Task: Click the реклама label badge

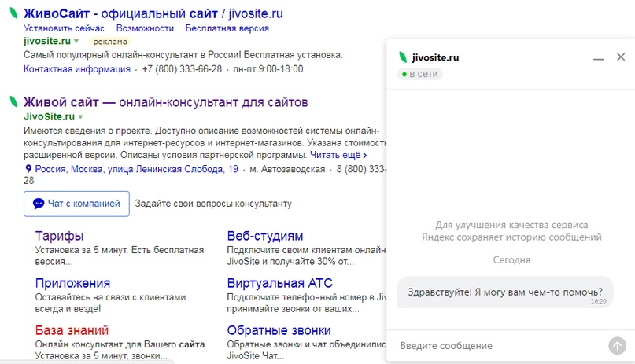Action: [109, 41]
